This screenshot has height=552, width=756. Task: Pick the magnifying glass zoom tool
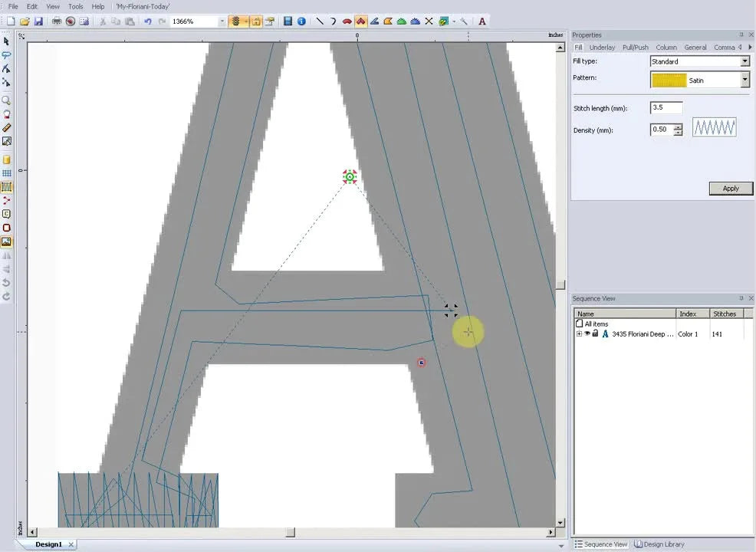point(6,100)
